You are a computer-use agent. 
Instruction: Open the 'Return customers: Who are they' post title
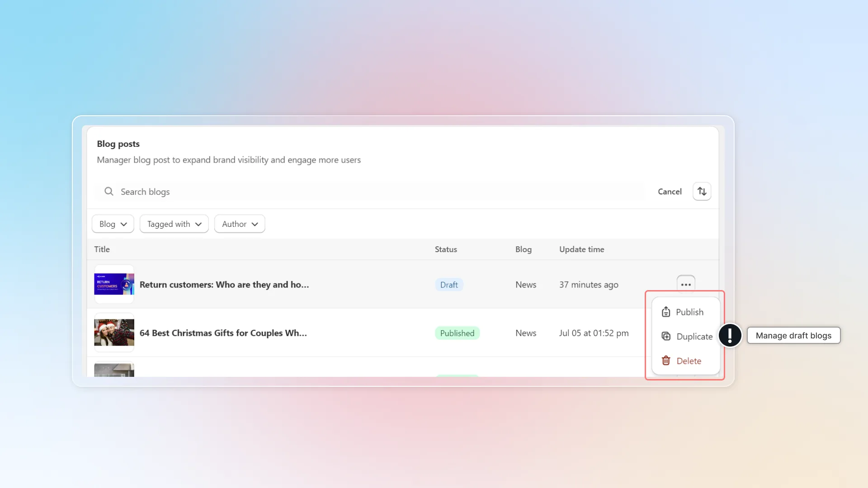(224, 285)
